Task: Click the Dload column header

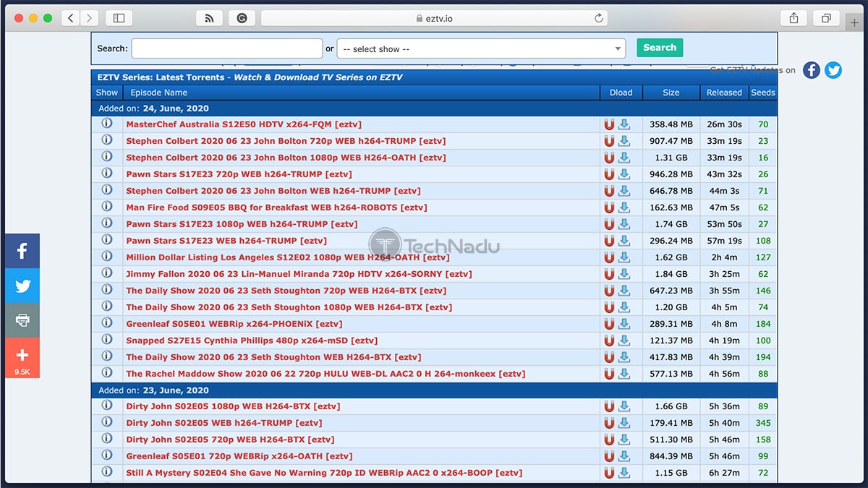Action: click(621, 93)
